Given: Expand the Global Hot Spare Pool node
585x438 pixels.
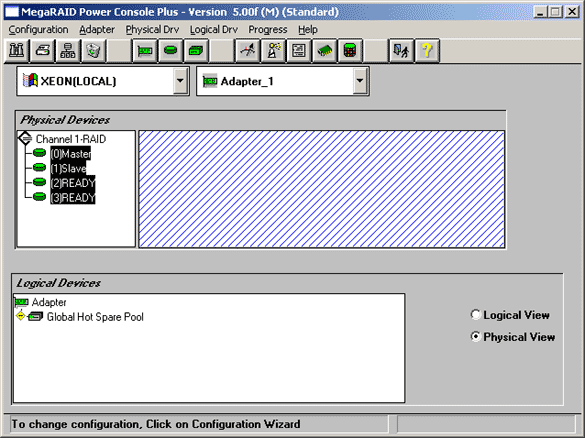Looking at the screenshot, I should click(21, 316).
